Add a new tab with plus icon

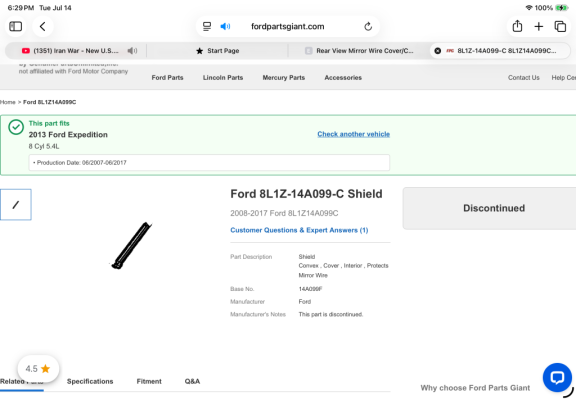tap(539, 26)
